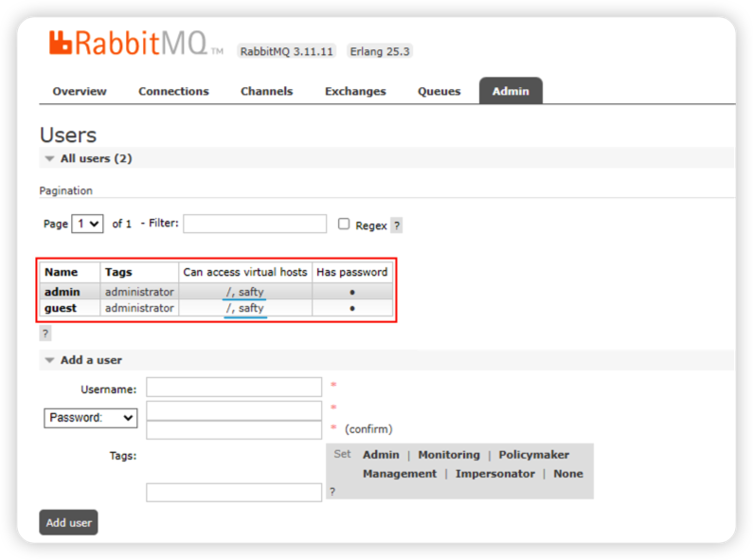Focus the first password field
The height and width of the screenshot is (560, 753).
[234, 411]
